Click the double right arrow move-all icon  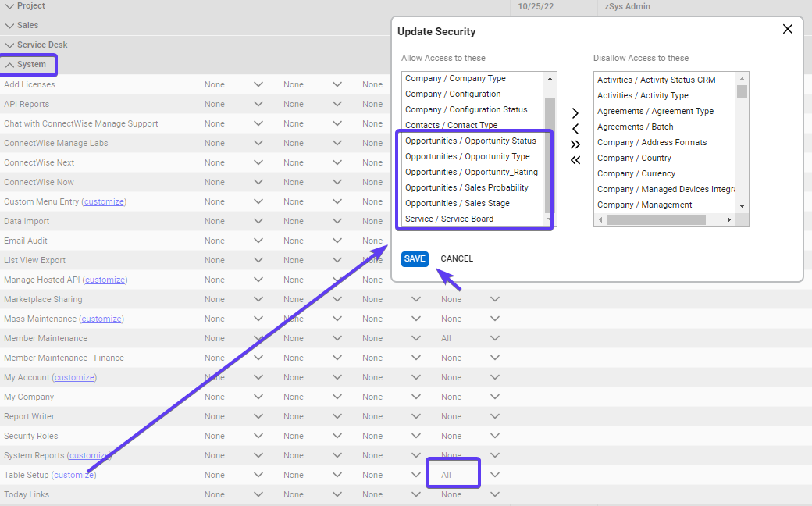tap(575, 144)
